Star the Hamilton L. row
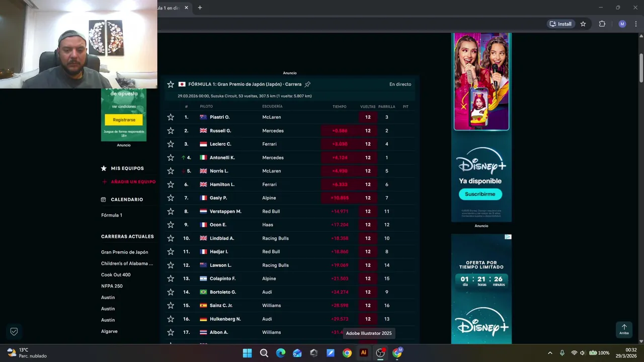 171,185
